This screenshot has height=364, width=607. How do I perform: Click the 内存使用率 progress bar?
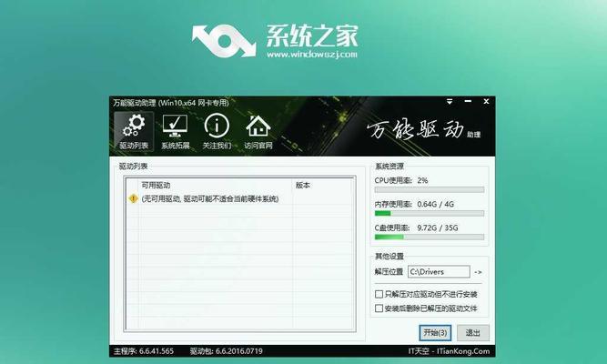(x=430, y=213)
